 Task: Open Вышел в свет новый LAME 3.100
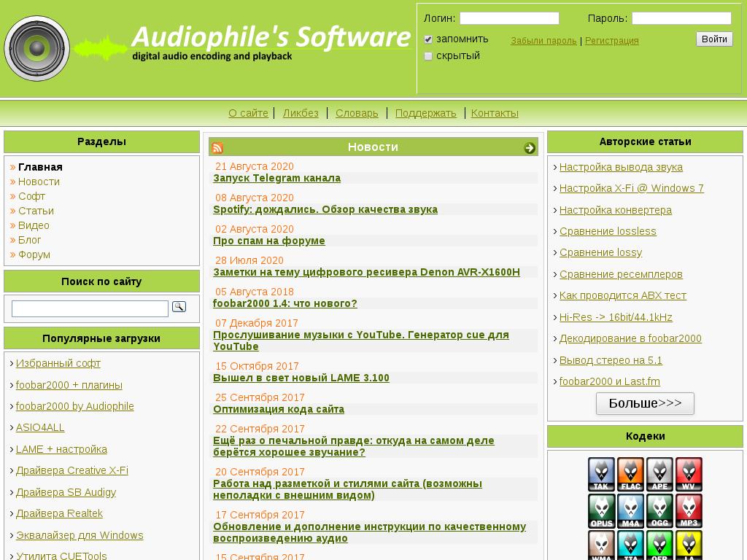click(301, 378)
